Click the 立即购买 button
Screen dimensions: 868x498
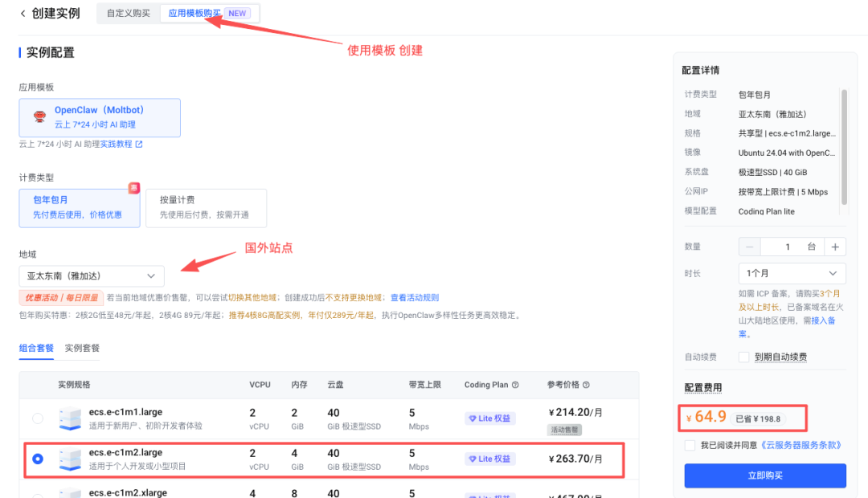pos(765,476)
